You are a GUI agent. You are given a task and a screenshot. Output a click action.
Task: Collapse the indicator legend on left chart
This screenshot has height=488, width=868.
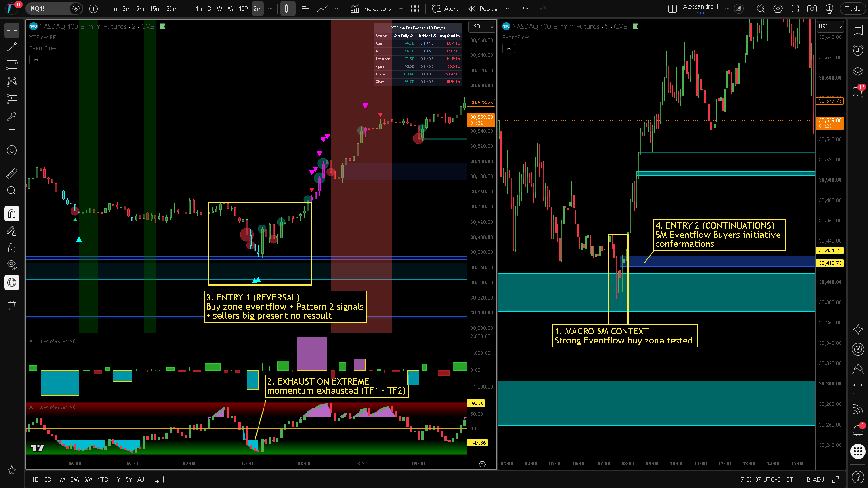click(x=36, y=59)
